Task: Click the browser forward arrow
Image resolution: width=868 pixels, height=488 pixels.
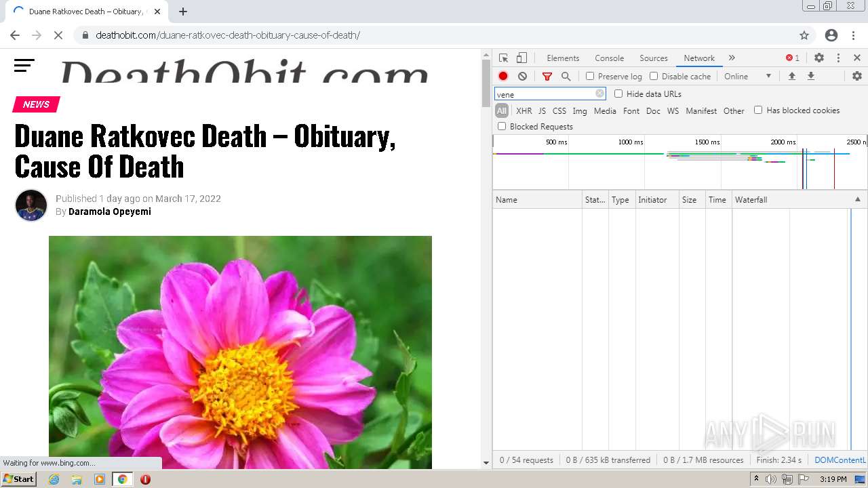Action: [37, 35]
